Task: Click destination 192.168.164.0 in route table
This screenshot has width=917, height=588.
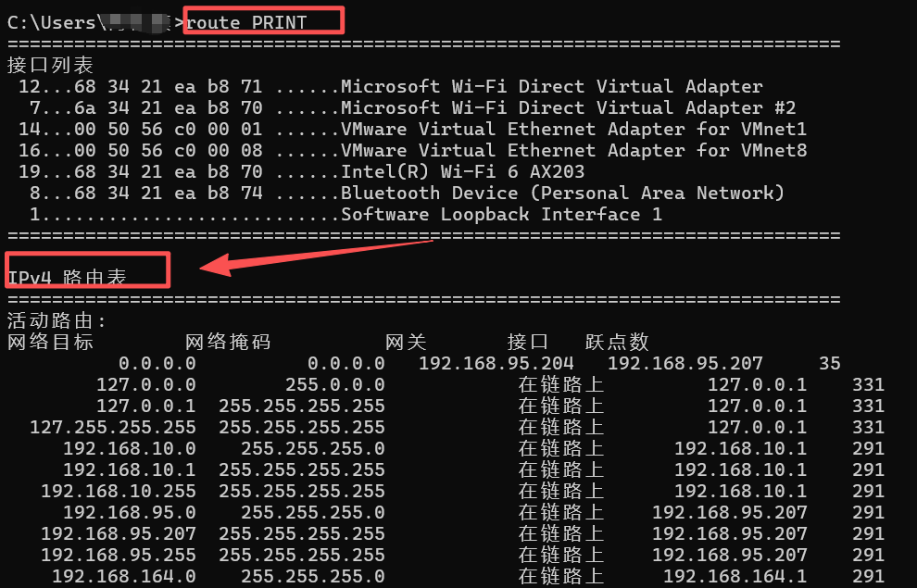Action: click(124, 576)
